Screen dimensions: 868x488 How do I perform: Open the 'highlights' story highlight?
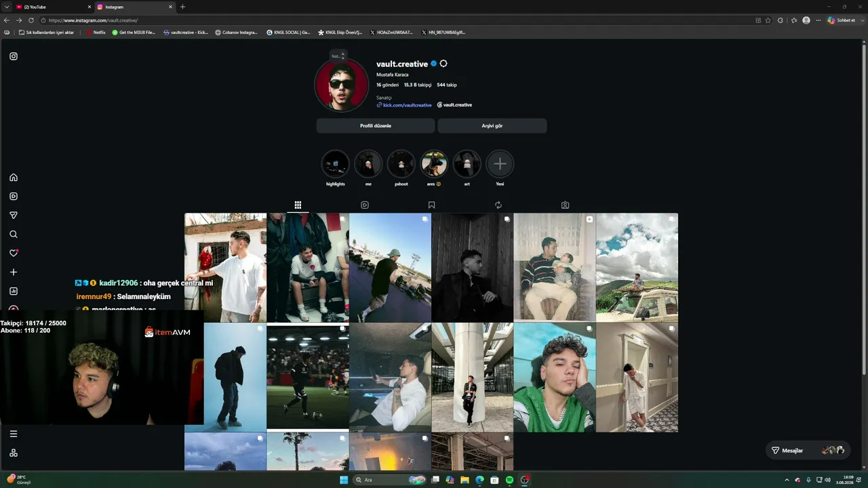(335, 164)
